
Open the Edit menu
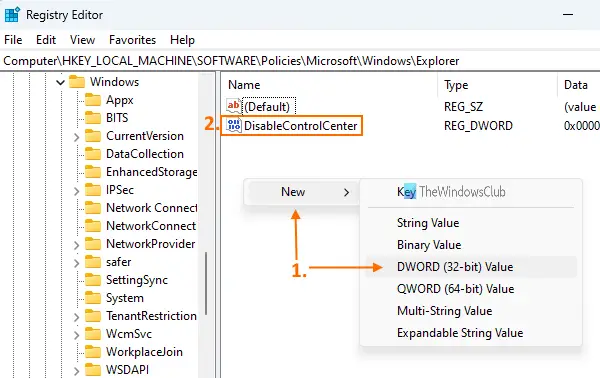[46, 40]
